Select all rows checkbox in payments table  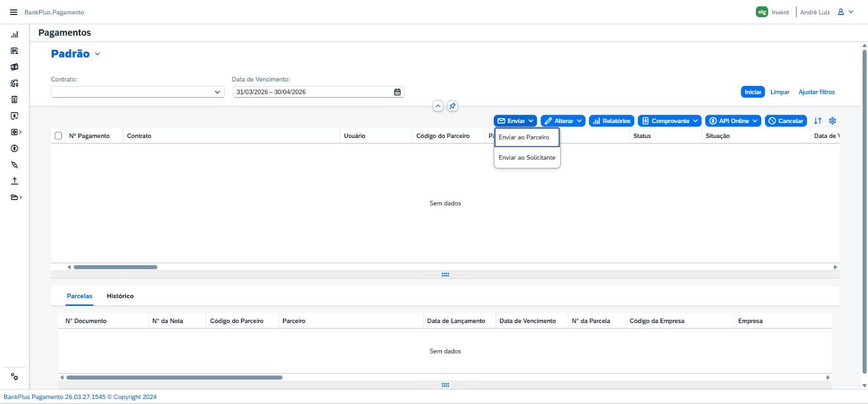pyautogui.click(x=58, y=136)
